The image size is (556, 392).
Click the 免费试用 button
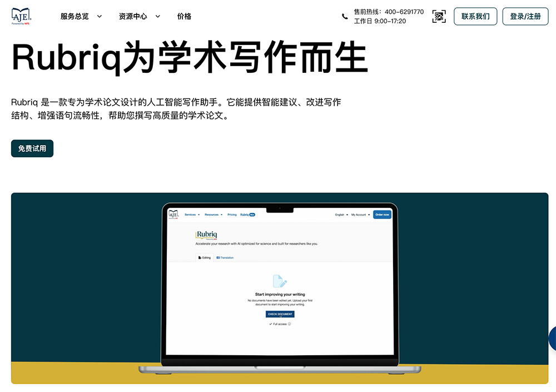[32, 148]
